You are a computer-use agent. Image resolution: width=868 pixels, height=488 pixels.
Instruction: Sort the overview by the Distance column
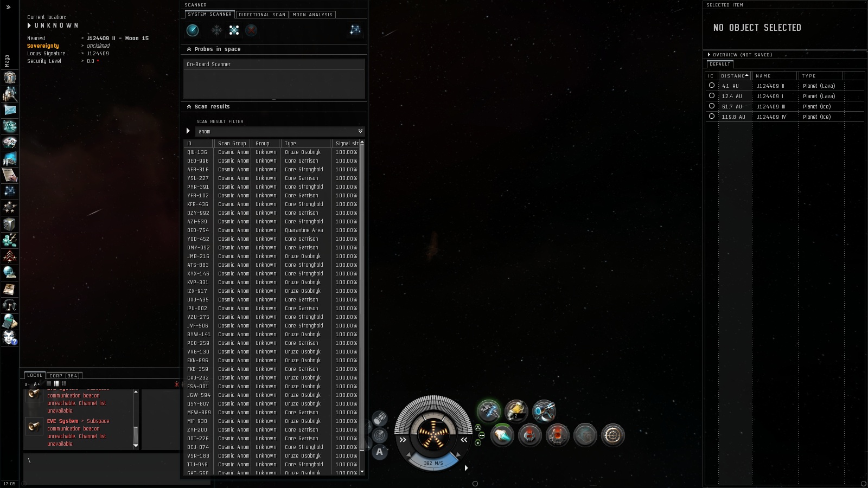tap(735, 76)
